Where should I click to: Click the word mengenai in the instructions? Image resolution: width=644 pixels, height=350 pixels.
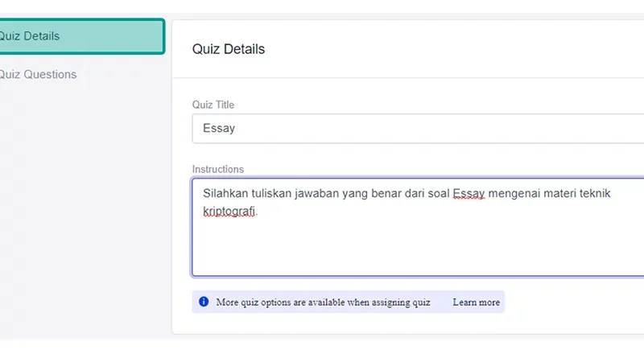514,194
